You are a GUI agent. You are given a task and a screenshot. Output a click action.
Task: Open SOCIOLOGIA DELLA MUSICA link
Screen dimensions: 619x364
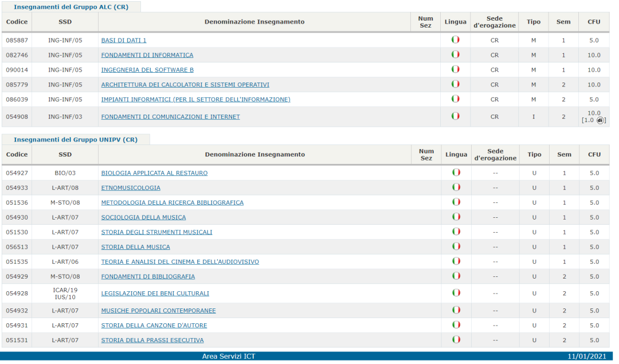(x=143, y=217)
